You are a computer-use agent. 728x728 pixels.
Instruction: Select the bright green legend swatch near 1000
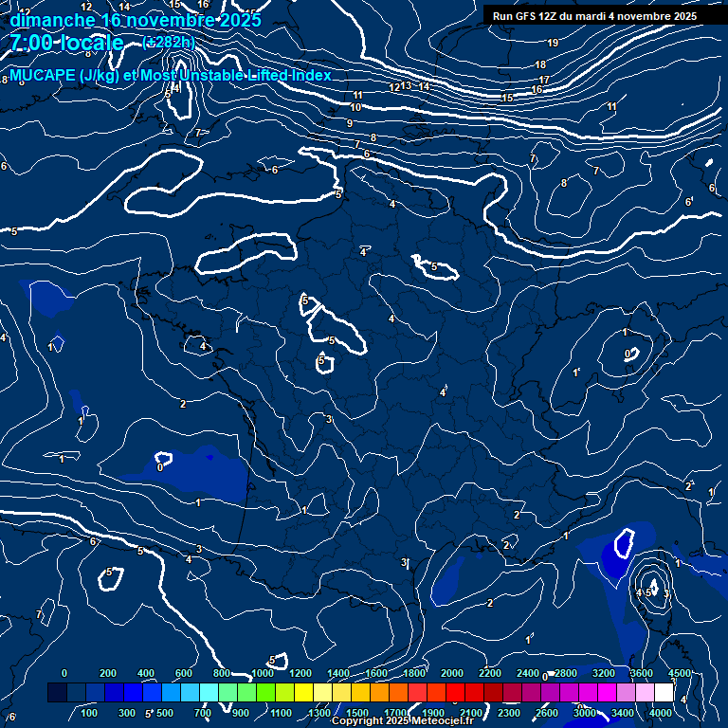click(x=266, y=692)
